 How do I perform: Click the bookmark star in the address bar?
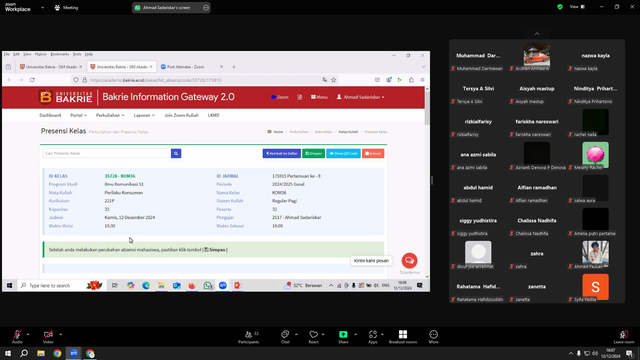tap(333, 80)
